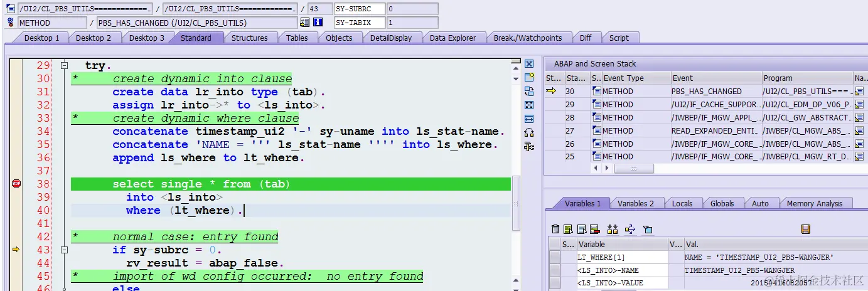Click the services headset icon beside the editor
This screenshot has height=291, width=868.
pos(528,133)
